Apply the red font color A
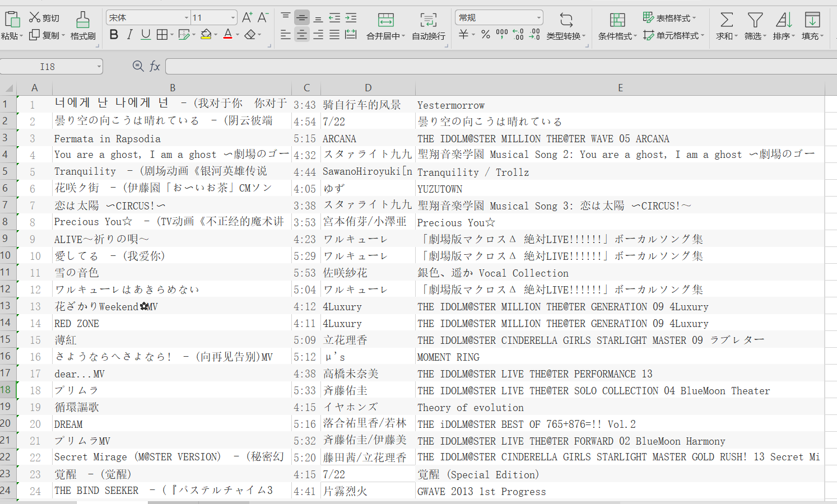 pyautogui.click(x=227, y=35)
